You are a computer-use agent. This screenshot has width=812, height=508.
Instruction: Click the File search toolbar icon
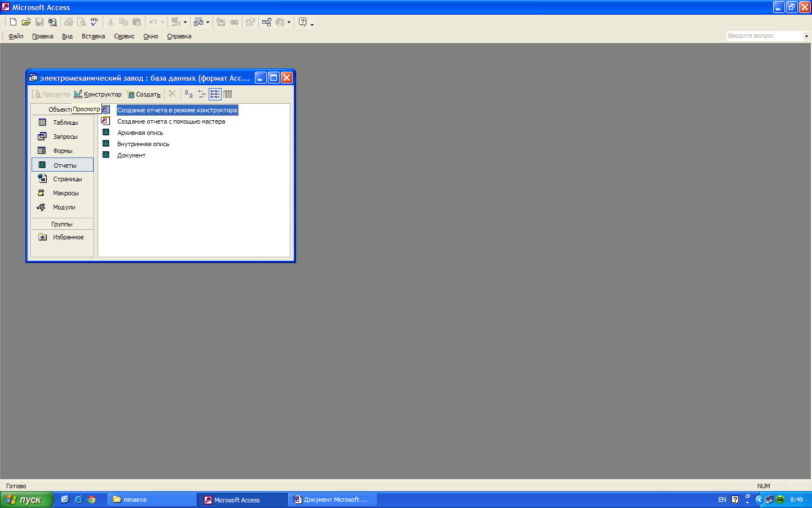pyautogui.click(x=52, y=22)
